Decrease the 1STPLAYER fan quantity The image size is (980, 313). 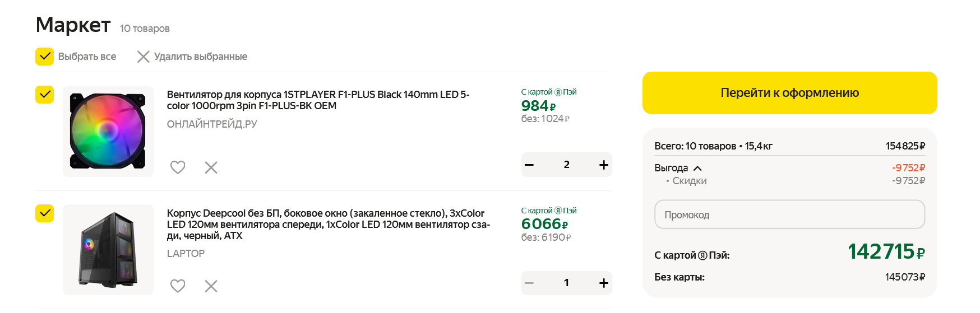tap(529, 165)
